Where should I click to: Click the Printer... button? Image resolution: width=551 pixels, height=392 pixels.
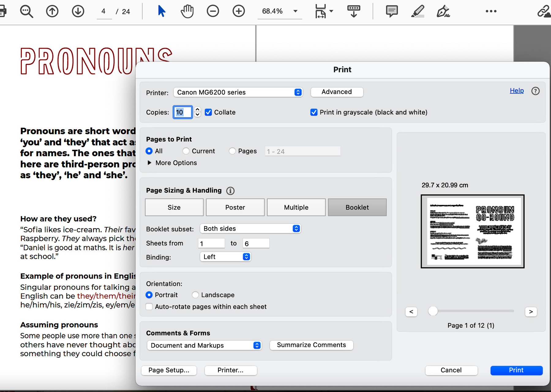pos(231,370)
